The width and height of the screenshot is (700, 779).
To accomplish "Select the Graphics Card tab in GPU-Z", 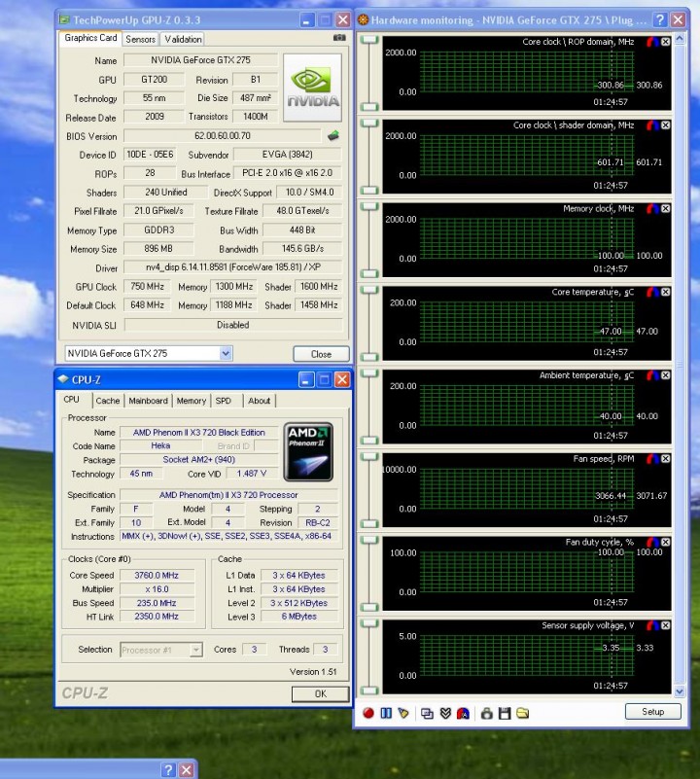I will tap(90, 38).
